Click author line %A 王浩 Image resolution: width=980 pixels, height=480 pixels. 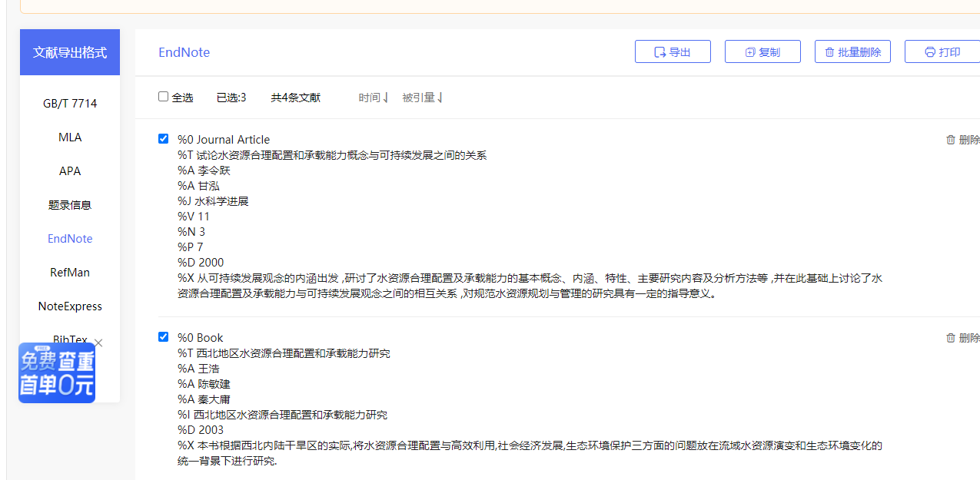[198, 369]
